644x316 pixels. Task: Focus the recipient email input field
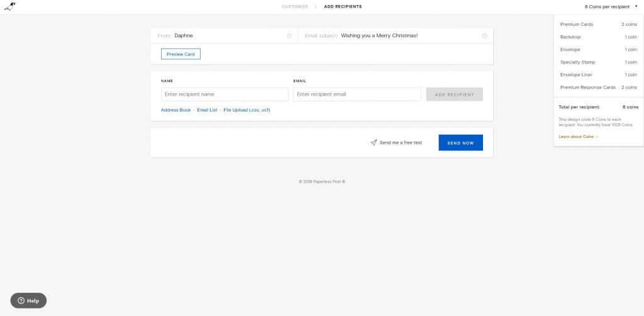pos(357,94)
